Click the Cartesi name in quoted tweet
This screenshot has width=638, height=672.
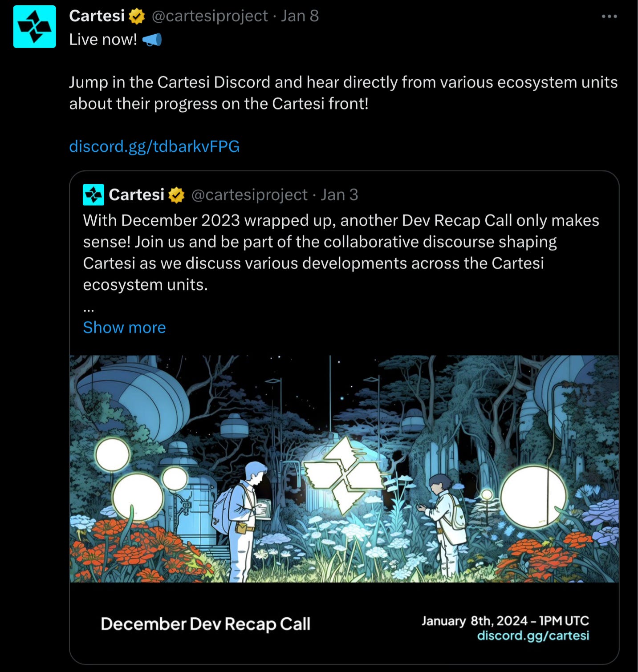pos(137,195)
